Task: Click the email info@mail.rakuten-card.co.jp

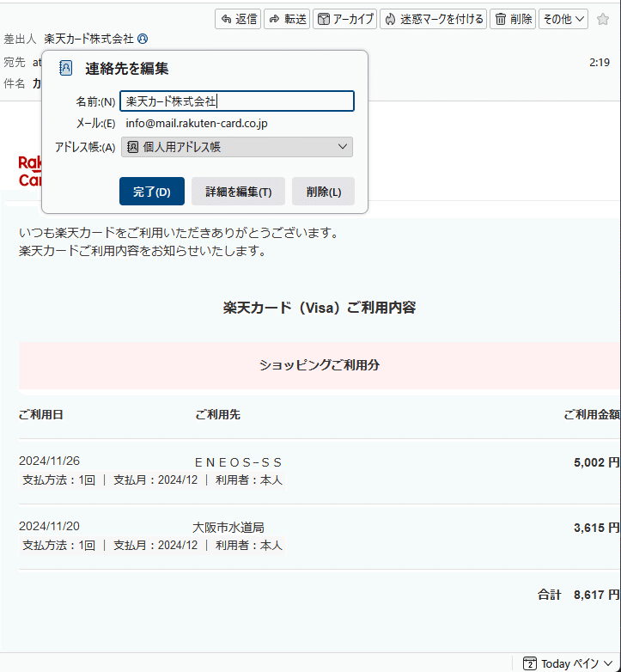Action: (197, 124)
